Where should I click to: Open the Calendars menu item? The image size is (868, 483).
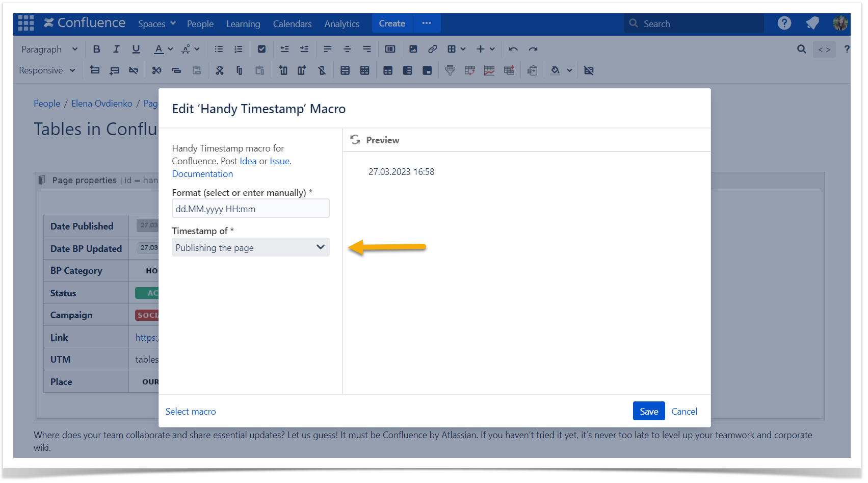(x=292, y=23)
